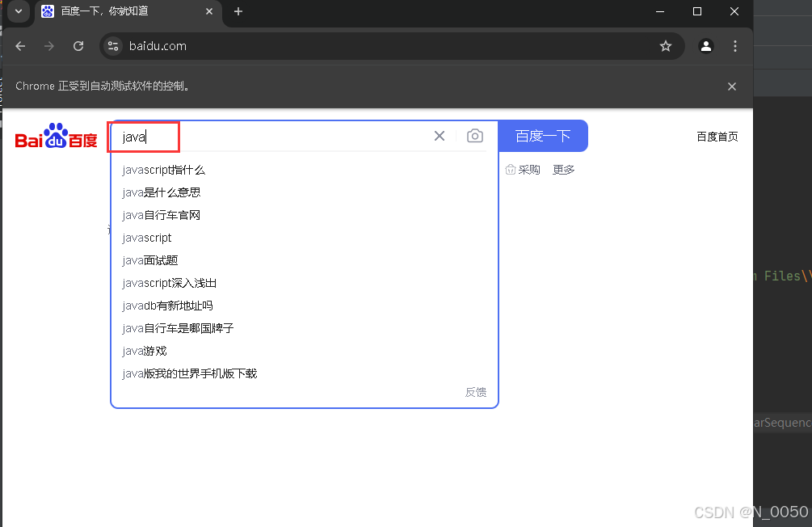Open a new tab with plus button
Image resolution: width=812 pixels, height=527 pixels.
tap(238, 11)
